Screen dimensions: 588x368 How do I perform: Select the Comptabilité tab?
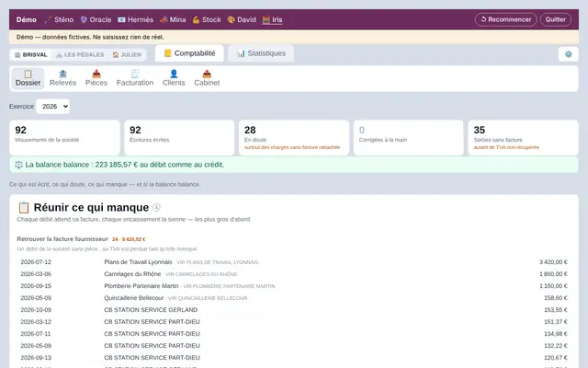click(189, 53)
